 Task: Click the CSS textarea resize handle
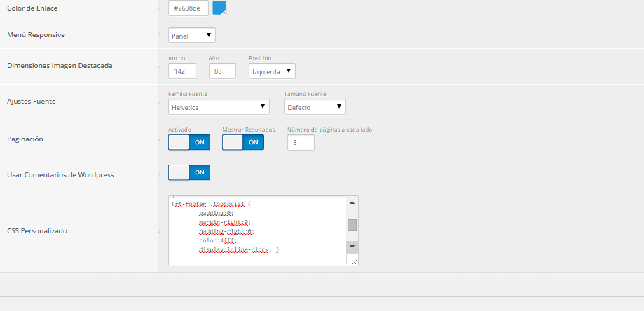(x=355, y=261)
